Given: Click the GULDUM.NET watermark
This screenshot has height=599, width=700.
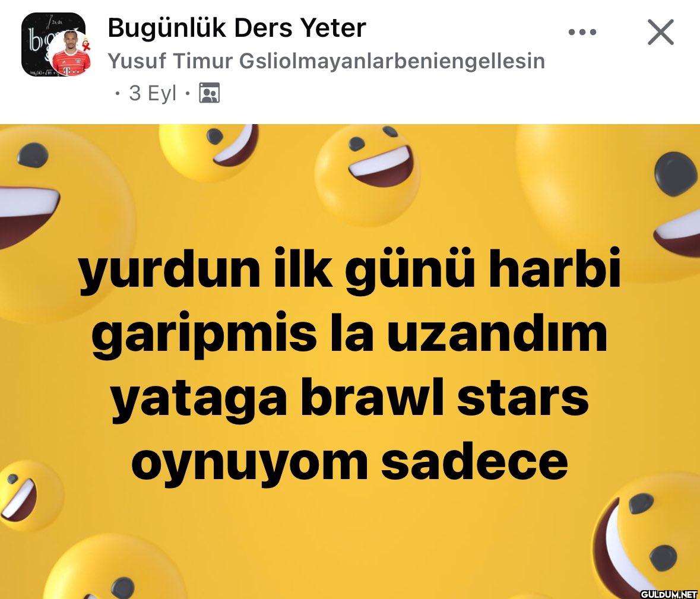Looking at the screenshot, I should pyautogui.click(x=669, y=594).
